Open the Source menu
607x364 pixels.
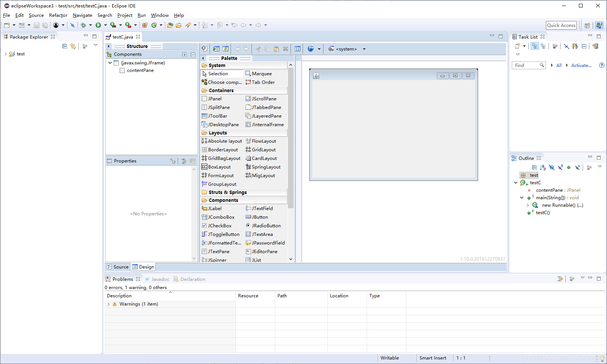point(36,15)
